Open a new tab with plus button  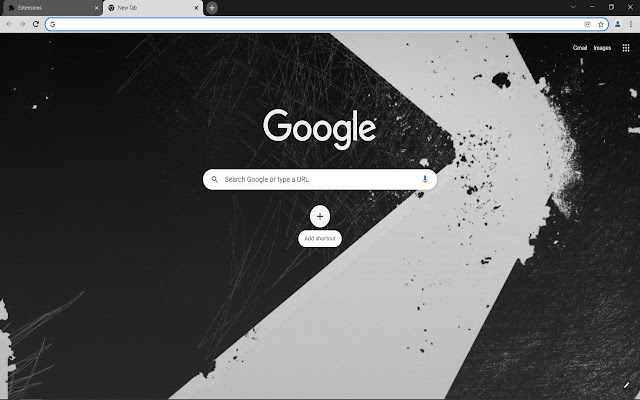[x=212, y=8]
